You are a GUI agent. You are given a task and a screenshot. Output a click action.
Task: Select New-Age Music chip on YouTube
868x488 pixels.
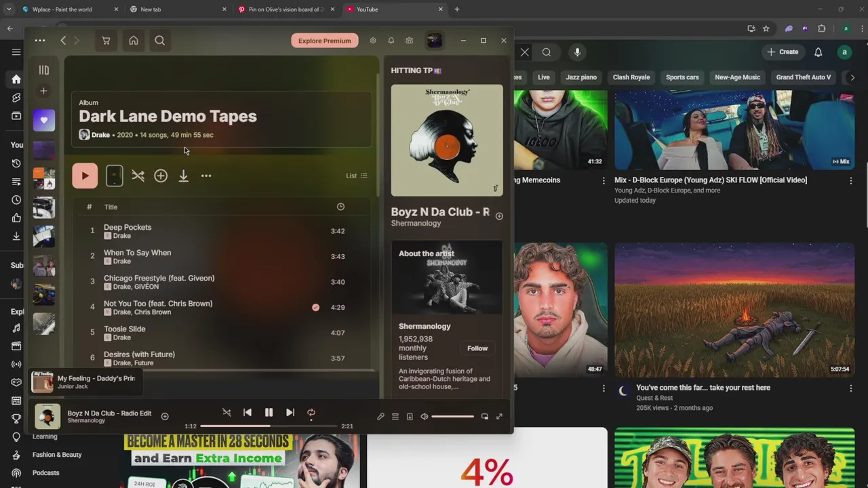737,77
